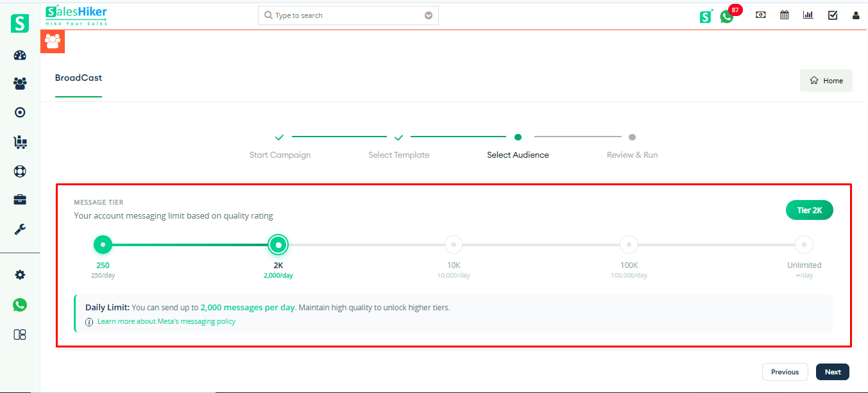Open the calendar icon in top bar
Viewport: 868px width, 393px height.
[784, 15]
